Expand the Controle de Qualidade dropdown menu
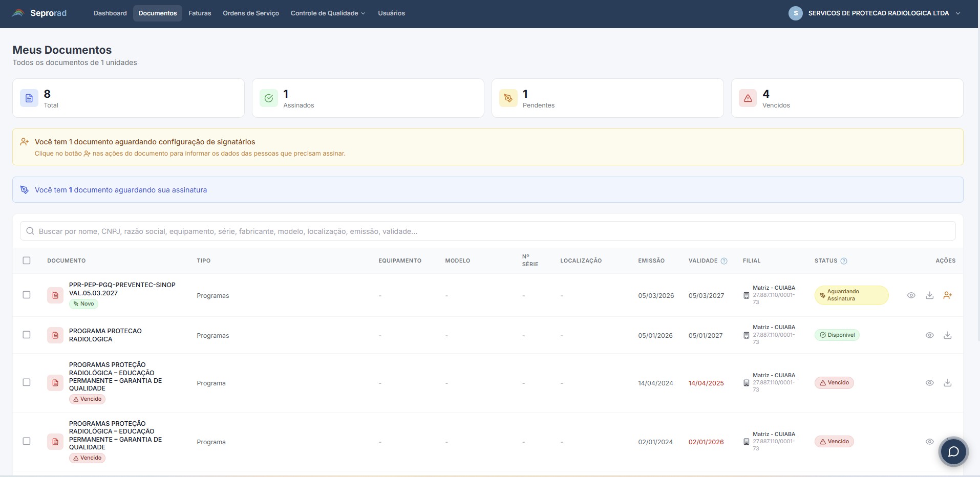 [327, 13]
